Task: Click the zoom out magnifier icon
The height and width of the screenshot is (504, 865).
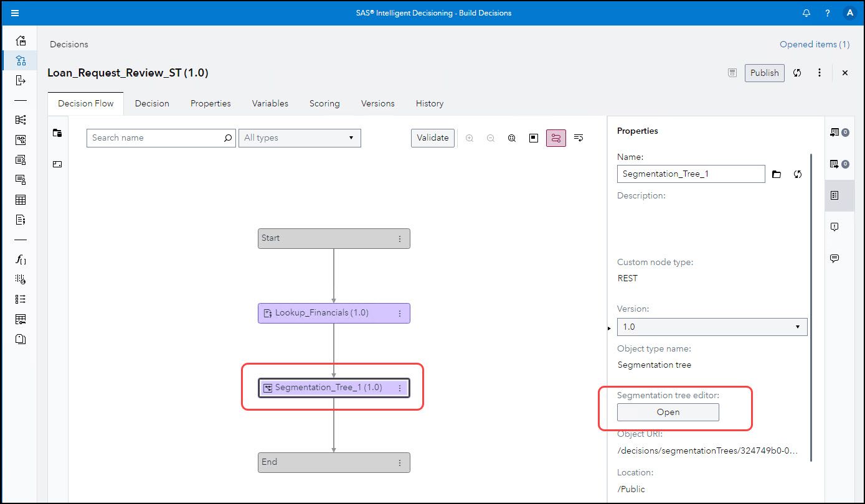Action: 491,138
